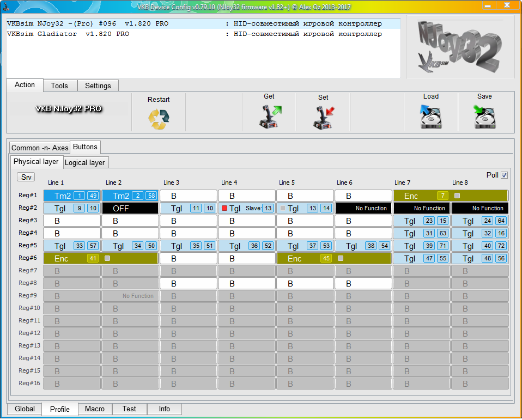Select VKBsim NJoy32 -(Pro) #096 device row
The image size is (522, 420).
point(203,23)
